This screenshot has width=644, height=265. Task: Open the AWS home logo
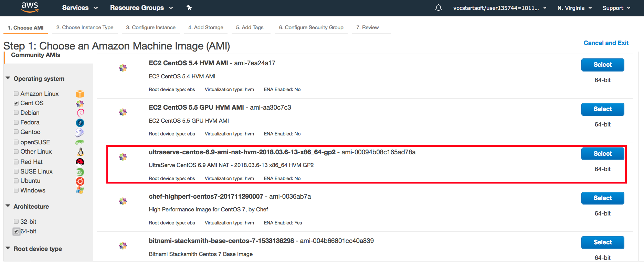30,7
